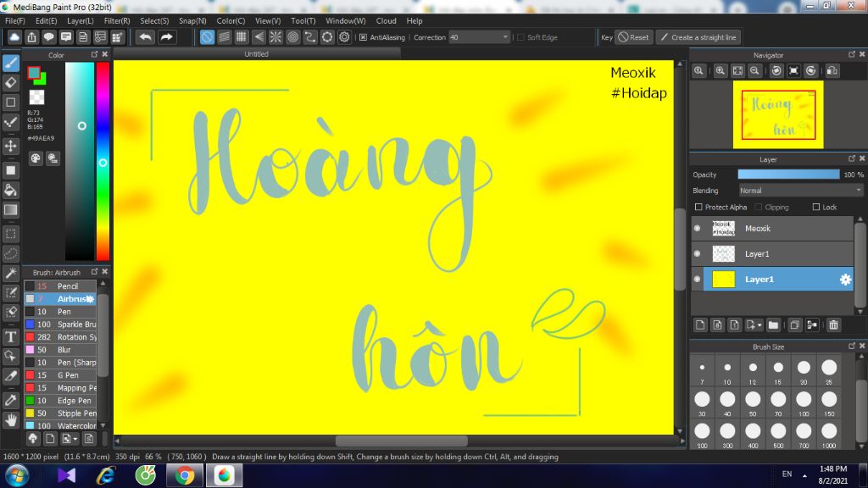Select the Move tool
The image size is (868, 488).
[10, 146]
